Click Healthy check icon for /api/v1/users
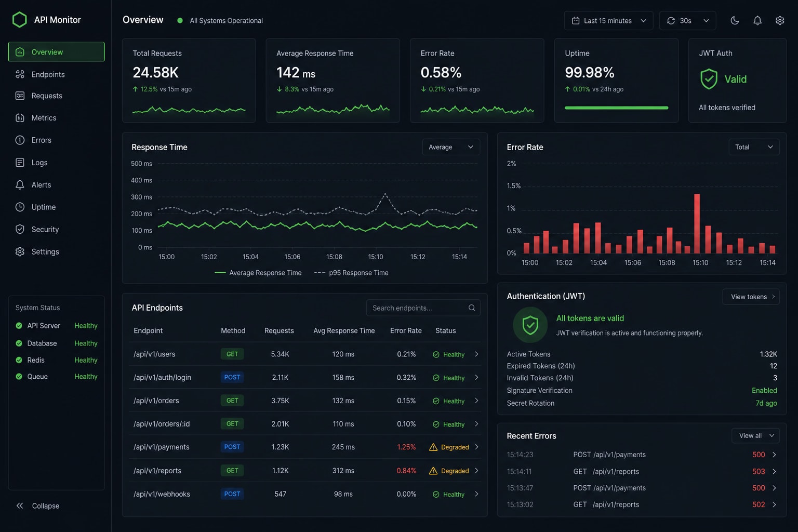Screen dimensions: 798x532 click(x=436, y=354)
